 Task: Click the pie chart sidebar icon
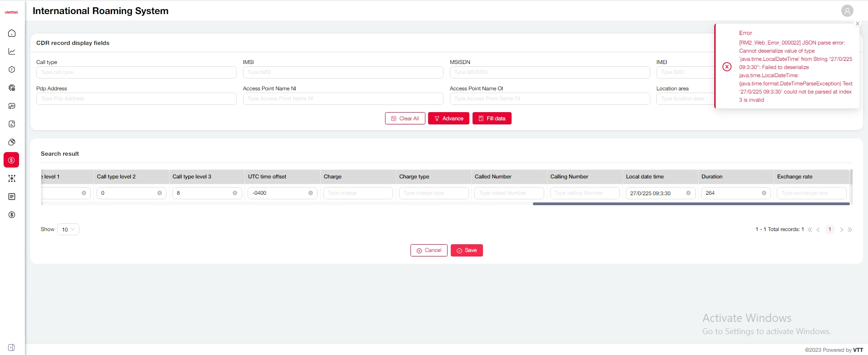(12, 142)
